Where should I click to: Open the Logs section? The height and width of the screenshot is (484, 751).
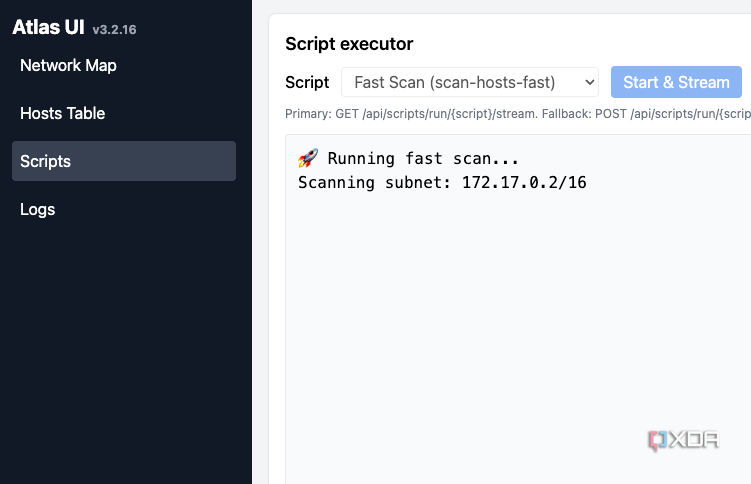pos(37,209)
